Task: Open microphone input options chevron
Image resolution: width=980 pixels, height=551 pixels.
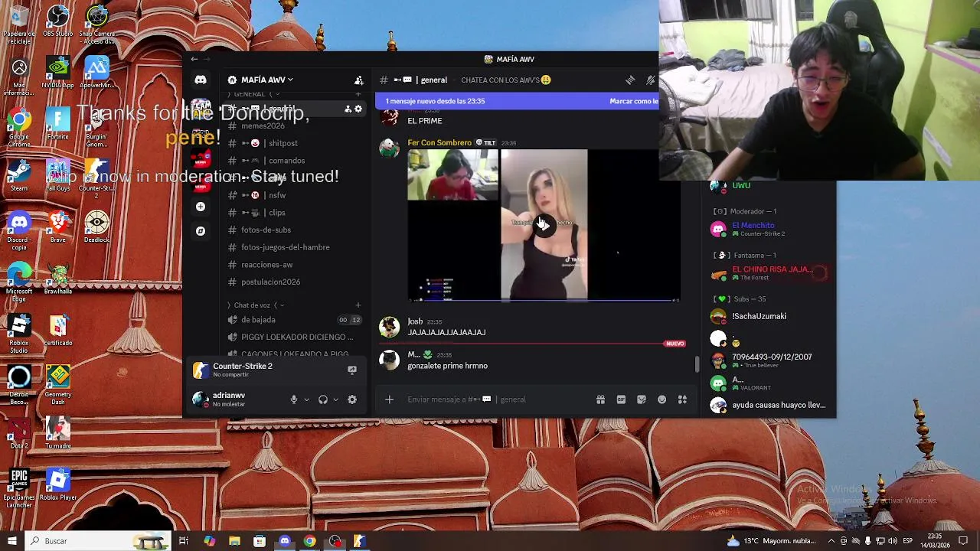Action: click(306, 399)
